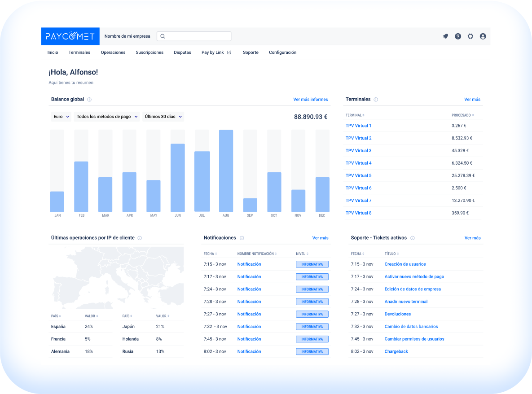Open the Pay by Link menu item
This screenshot has height=394, width=532.
click(x=213, y=53)
